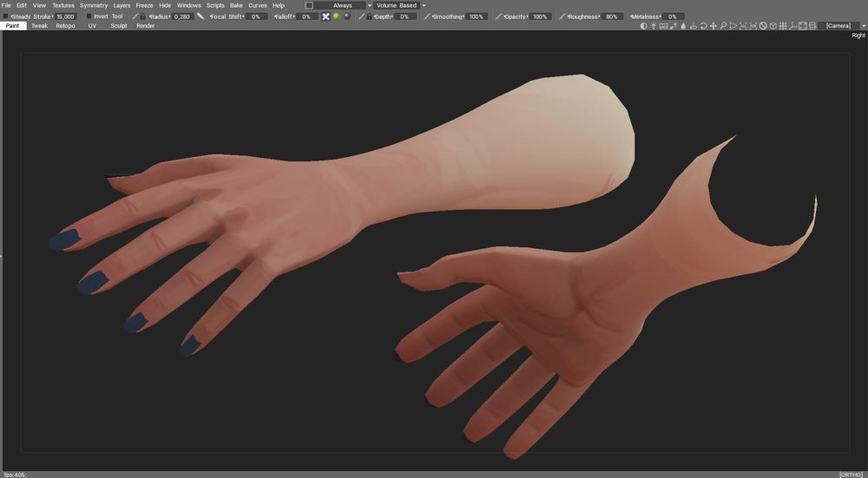Open the Scripts menu
This screenshot has height=478, width=868.
[x=215, y=5]
